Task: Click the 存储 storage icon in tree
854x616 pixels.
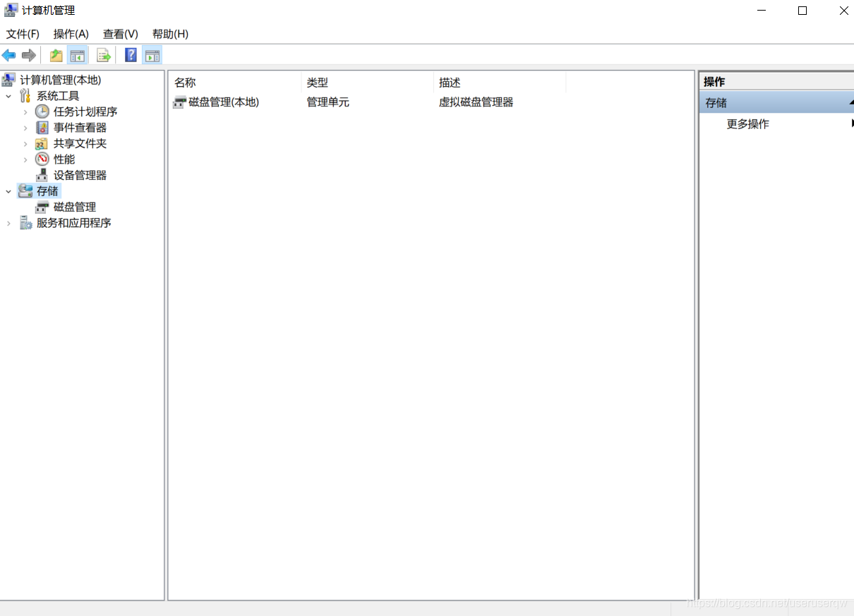Action: click(x=25, y=191)
